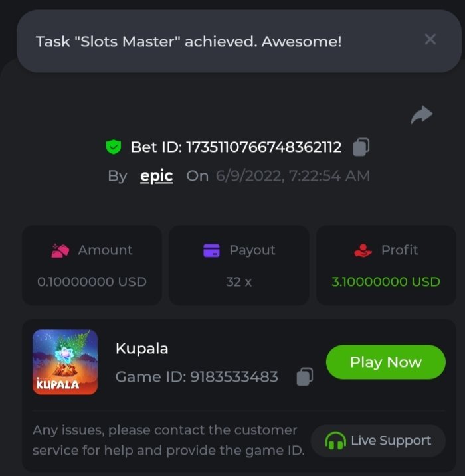Select the Kupala game title
This screenshot has width=465, height=476.
142,348
